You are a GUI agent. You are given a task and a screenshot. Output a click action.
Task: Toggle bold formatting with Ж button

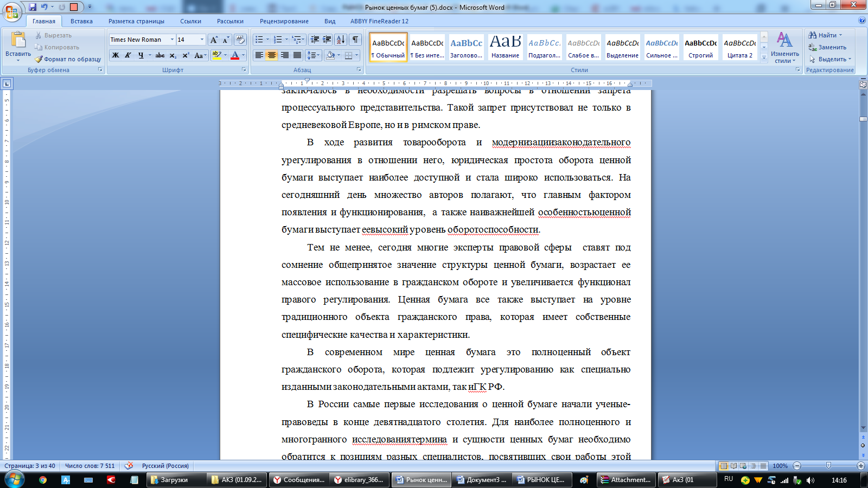pos(116,55)
